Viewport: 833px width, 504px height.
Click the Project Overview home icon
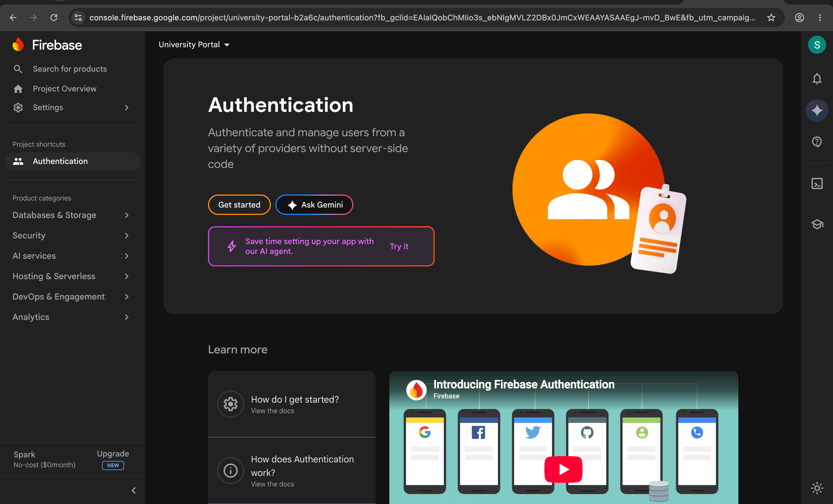coord(18,89)
